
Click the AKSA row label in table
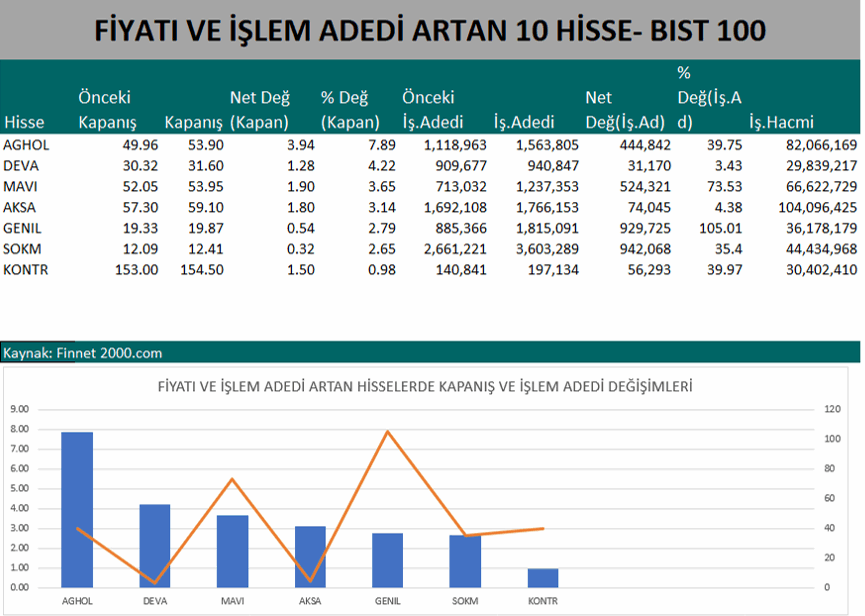pos(19,208)
